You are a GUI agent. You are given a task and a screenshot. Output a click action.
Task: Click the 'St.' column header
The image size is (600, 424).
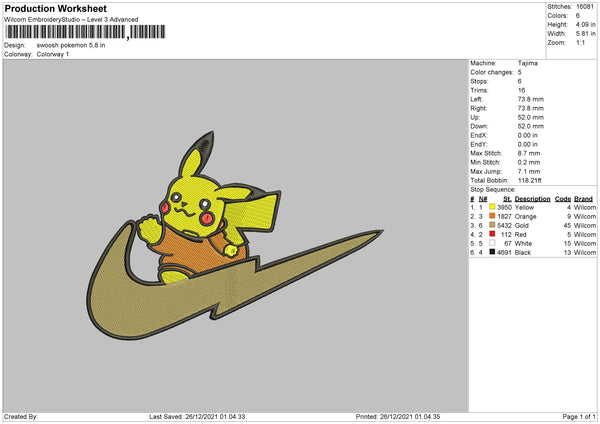tap(507, 199)
